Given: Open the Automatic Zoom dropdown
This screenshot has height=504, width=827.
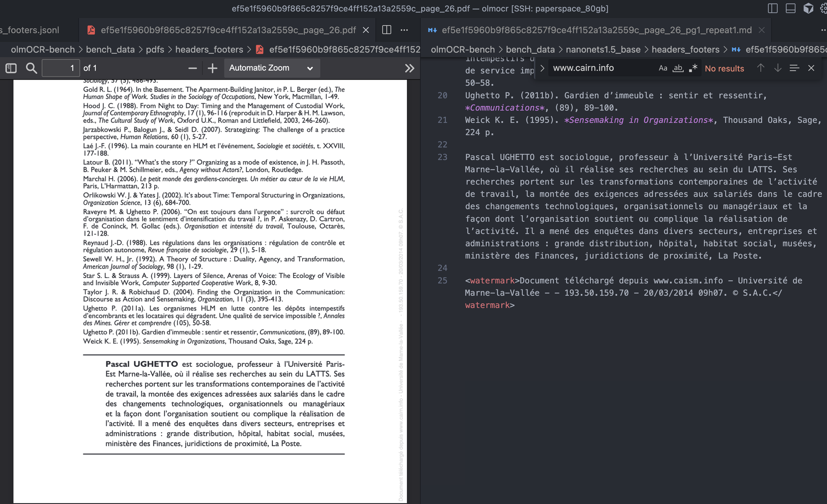Looking at the screenshot, I should 271,68.
